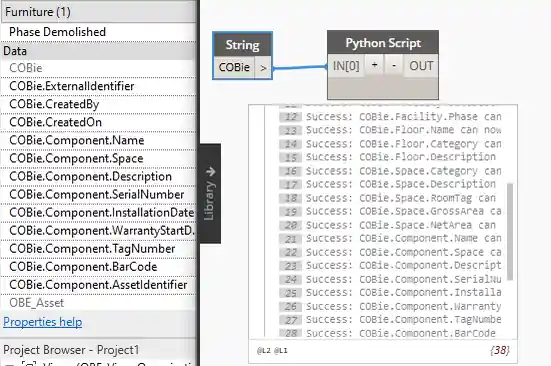
Task: Click output line 13 COBie.Floor.Name
Action: tap(403, 130)
